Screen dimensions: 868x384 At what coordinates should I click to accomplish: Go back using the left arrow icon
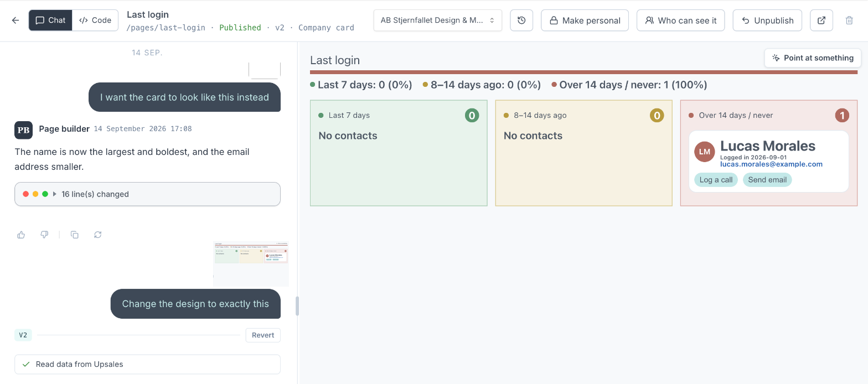click(x=15, y=20)
